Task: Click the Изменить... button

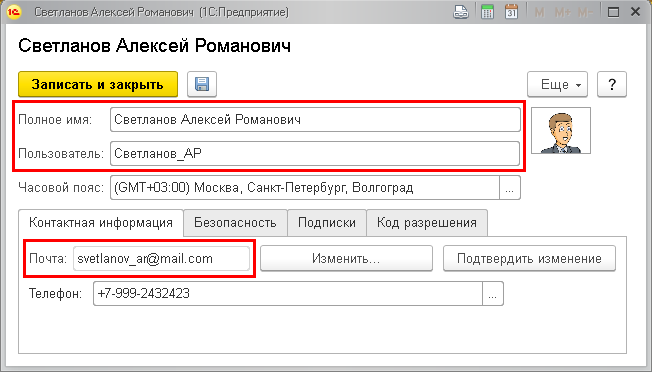Action: pyautogui.click(x=346, y=259)
